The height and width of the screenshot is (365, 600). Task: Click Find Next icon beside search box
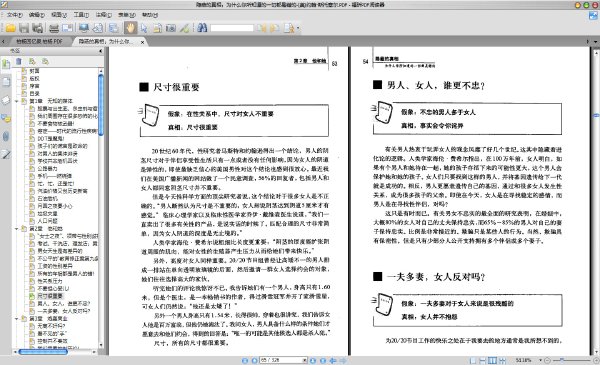point(275,28)
